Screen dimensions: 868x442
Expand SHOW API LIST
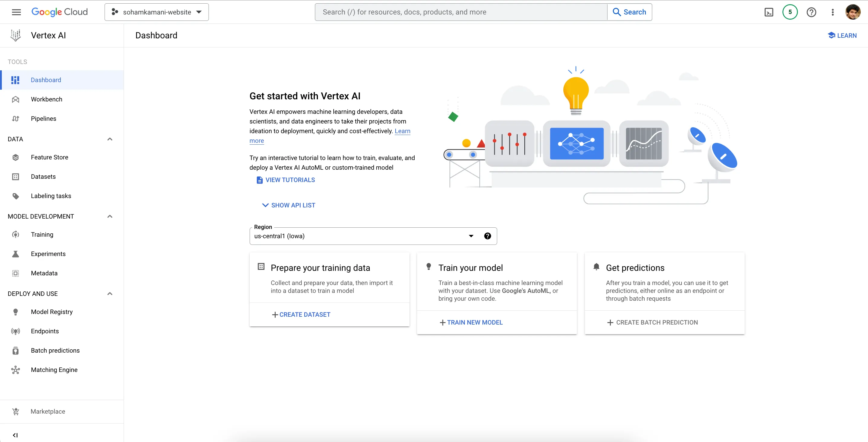pyautogui.click(x=289, y=205)
